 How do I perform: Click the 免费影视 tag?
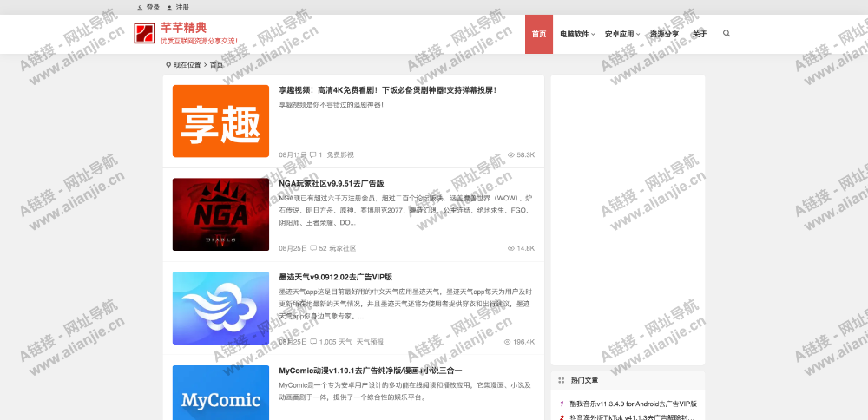pyautogui.click(x=340, y=155)
